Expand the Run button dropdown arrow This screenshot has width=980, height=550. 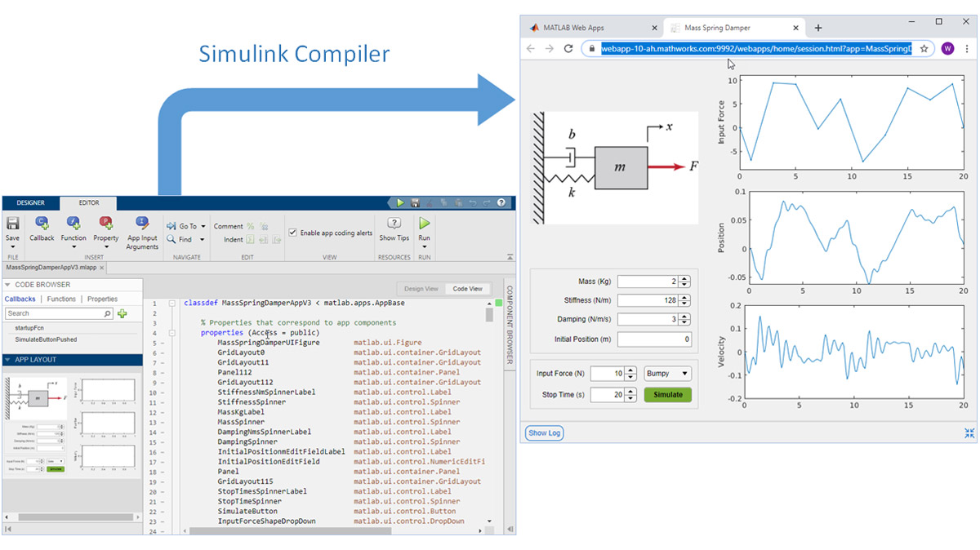[423, 245]
